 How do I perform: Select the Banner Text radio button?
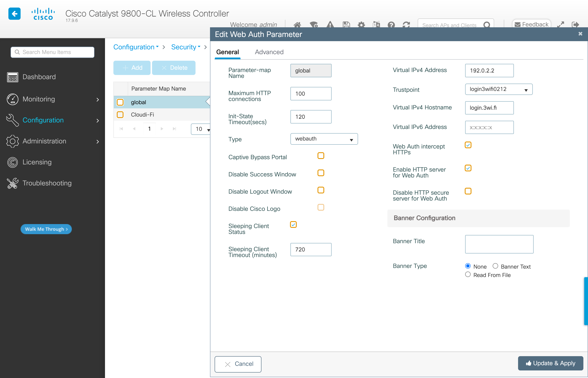(495, 266)
